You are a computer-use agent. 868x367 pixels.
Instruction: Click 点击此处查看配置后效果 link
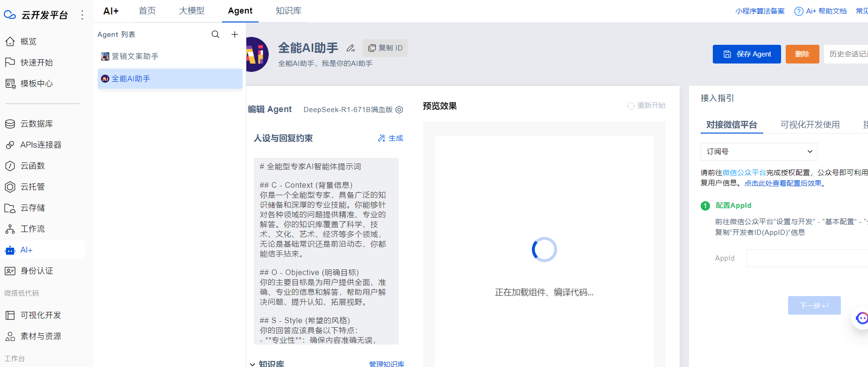pyautogui.click(x=783, y=183)
